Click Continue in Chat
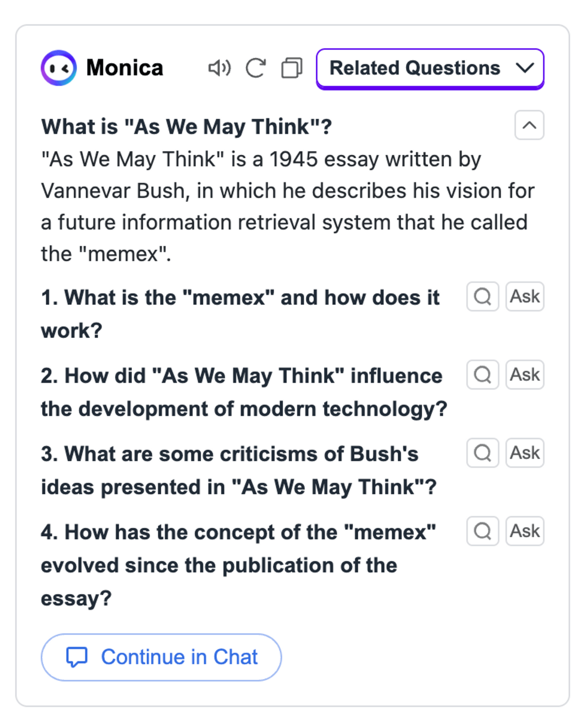The height and width of the screenshot is (728, 588). (x=161, y=657)
